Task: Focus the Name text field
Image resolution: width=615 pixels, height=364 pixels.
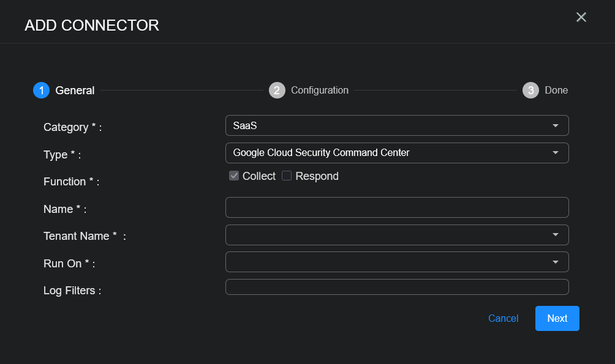Action: pos(397,207)
